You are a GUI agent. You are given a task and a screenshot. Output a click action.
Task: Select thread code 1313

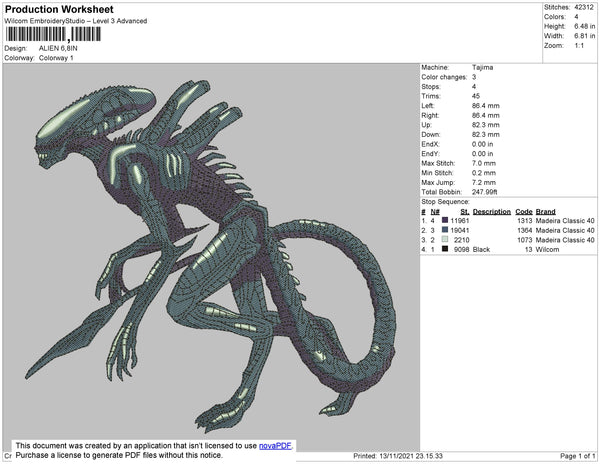coord(525,221)
